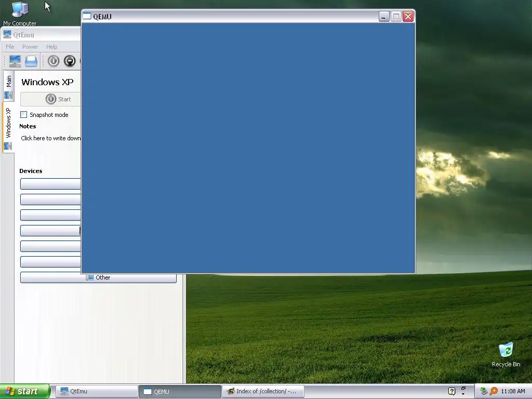Open the Help menu in QtEmu

[51, 47]
